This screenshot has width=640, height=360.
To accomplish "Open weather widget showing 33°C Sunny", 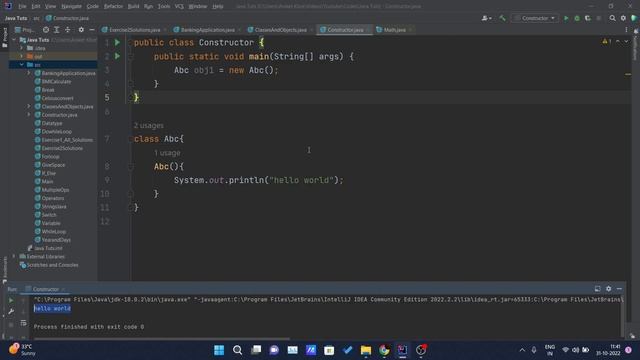I will pyautogui.click(x=23, y=350).
